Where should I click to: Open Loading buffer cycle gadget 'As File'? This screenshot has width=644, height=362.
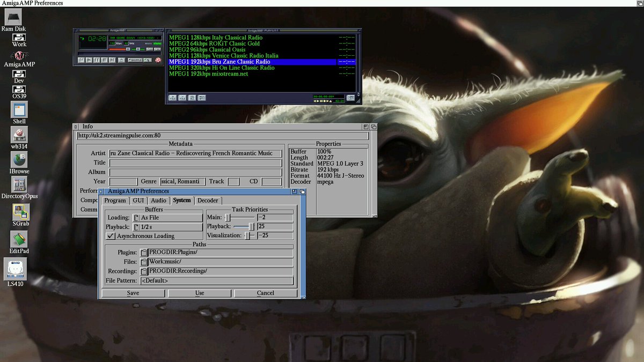pyautogui.click(x=167, y=218)
